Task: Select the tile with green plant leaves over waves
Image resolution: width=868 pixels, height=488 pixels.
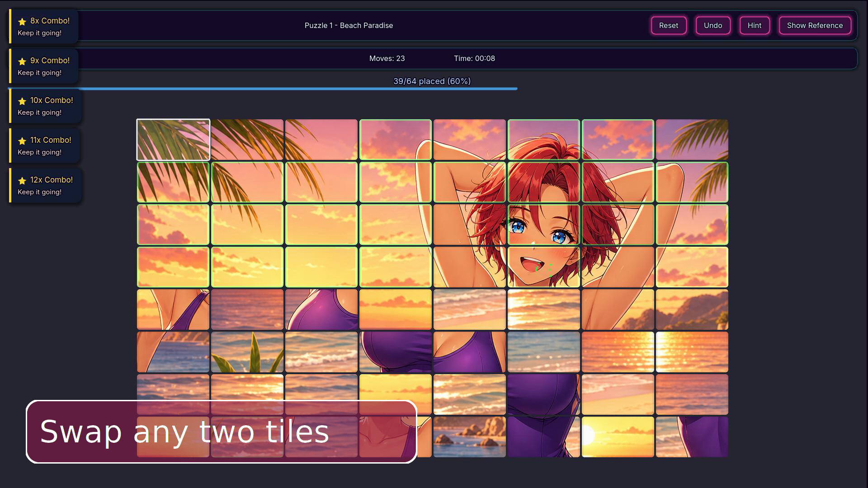Action: point(247,352)
